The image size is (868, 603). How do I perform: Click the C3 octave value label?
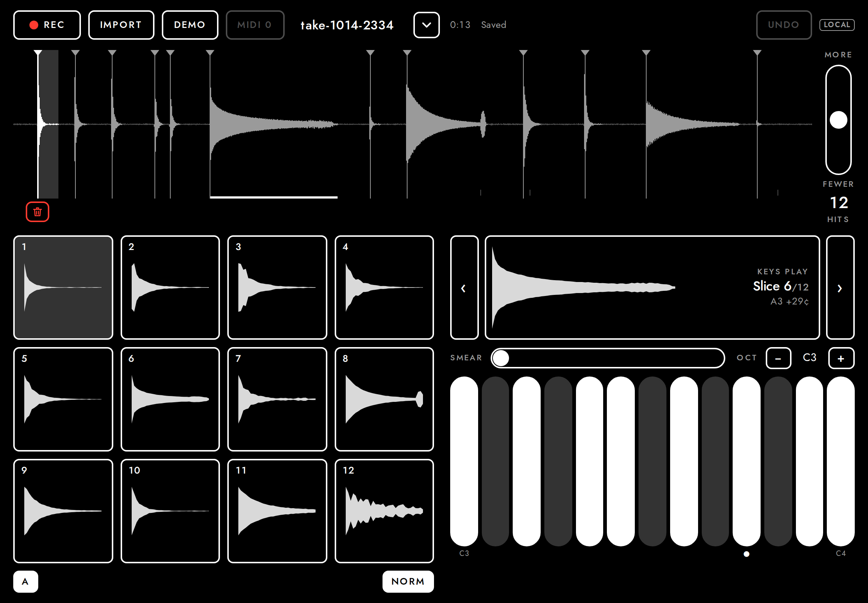point(810,358)
